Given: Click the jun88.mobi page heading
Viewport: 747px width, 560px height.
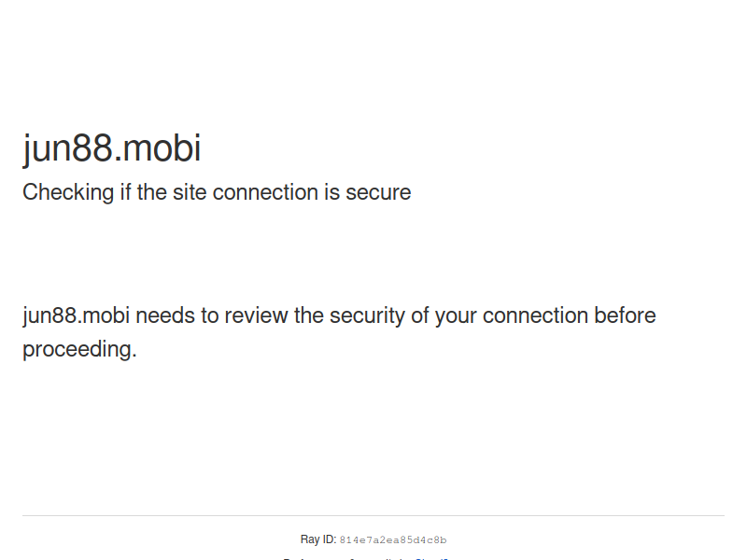Looking at the screenshot, I should (x=112, y=148).
